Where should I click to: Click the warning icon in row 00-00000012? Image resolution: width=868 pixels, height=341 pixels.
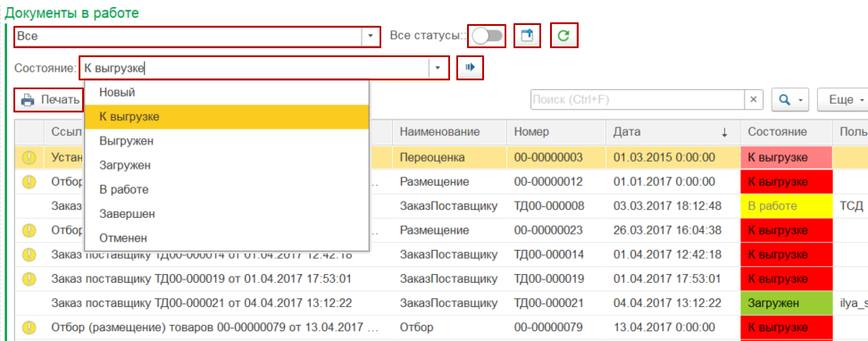29,181
